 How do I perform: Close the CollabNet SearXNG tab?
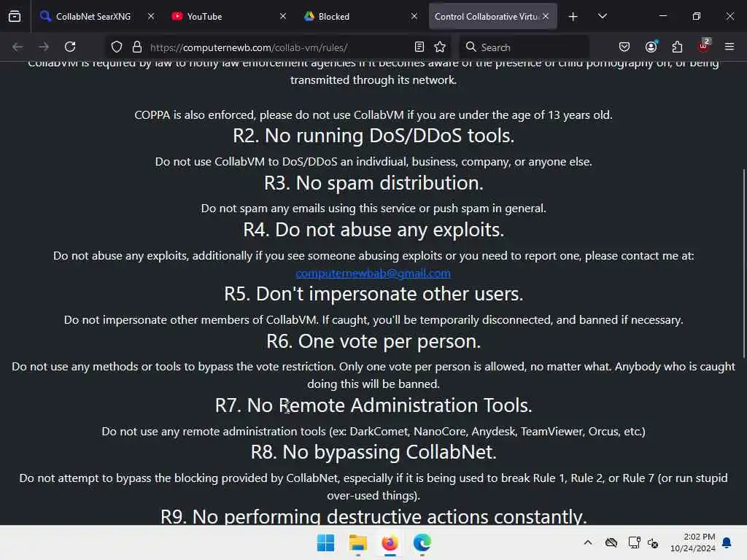[150, 16]
